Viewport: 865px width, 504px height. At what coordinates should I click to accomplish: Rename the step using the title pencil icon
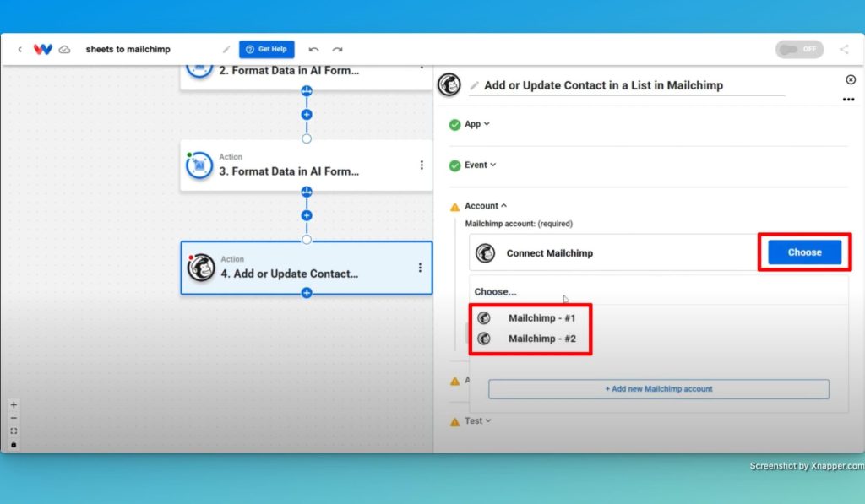tap(474, 85)
